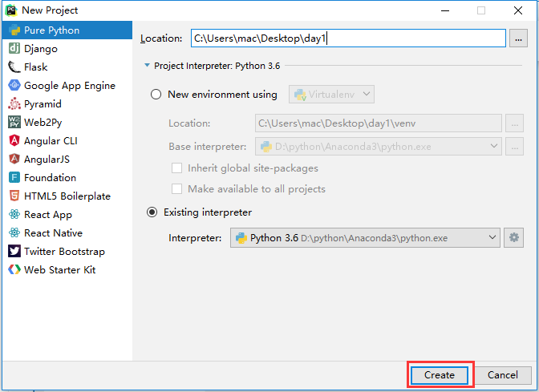This screenshot has width=539, height=392.
Task: Pick the Google App Engine icon
Action: pyautogui.click(x=14, y=86)
